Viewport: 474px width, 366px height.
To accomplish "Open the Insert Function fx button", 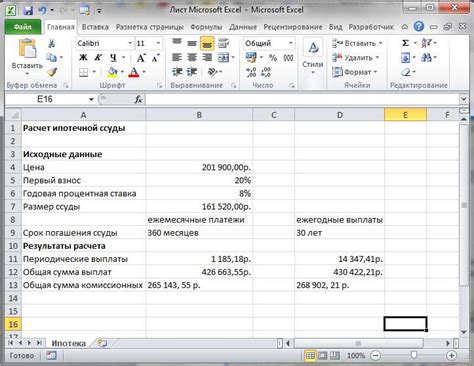I will pyautogui.click(x=138, y=99).
